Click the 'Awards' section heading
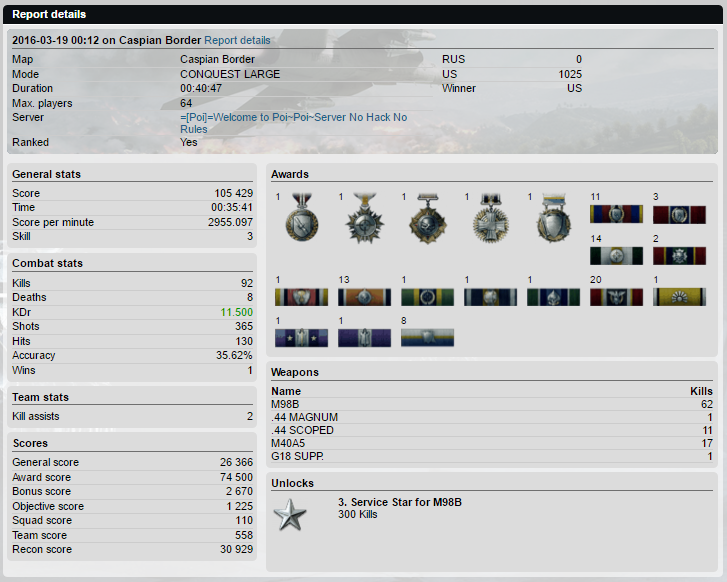 coord(290,174)
